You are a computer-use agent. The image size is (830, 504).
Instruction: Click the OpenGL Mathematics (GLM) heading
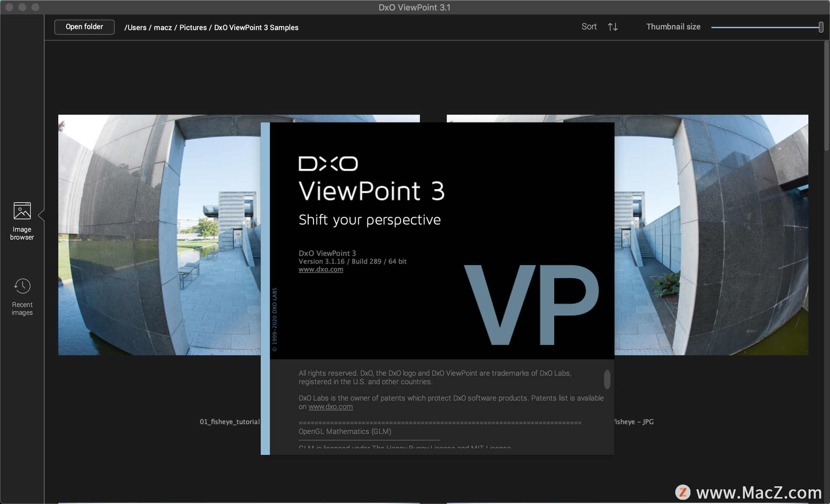pyautogui.click(x=345, y=431)
